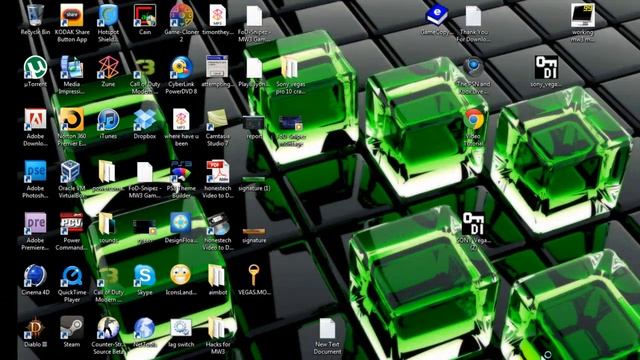
Task: Select where have u been MP3
Action: [x=181, y=120]
